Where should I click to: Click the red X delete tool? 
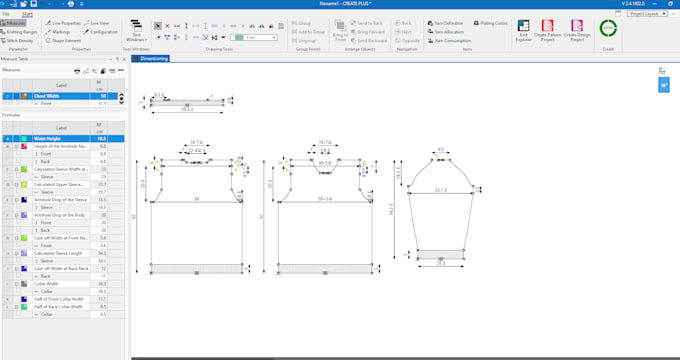[x=167, y=26]
